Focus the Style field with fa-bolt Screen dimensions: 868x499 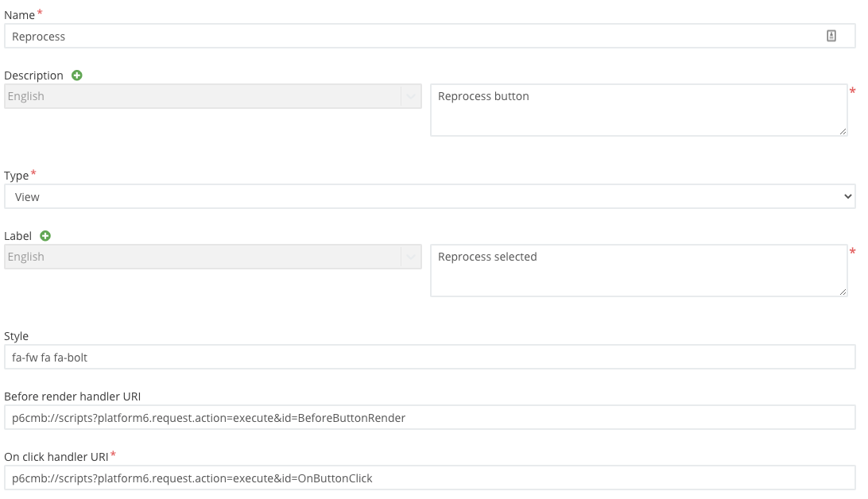point(429,358)
